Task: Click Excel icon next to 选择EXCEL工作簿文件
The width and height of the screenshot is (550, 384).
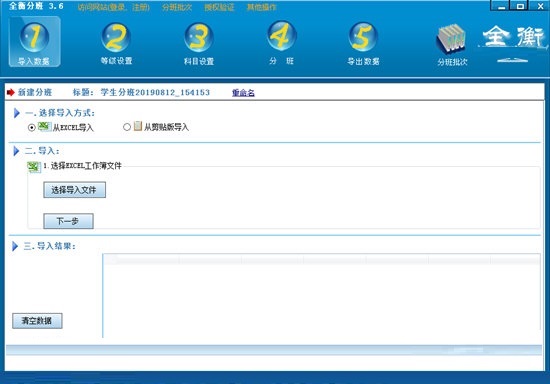Action: 34,167
